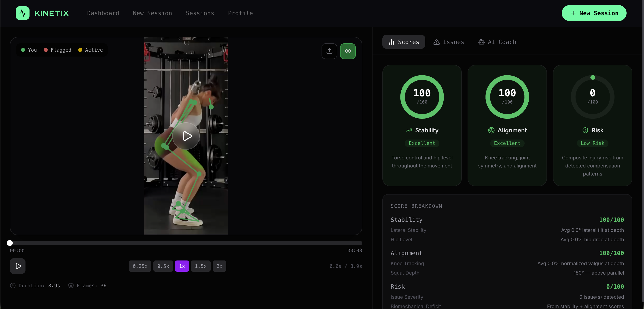Screen dimensions: 644x309
Task: Click the Alignment target icon
Action: [x=491, y=130]
